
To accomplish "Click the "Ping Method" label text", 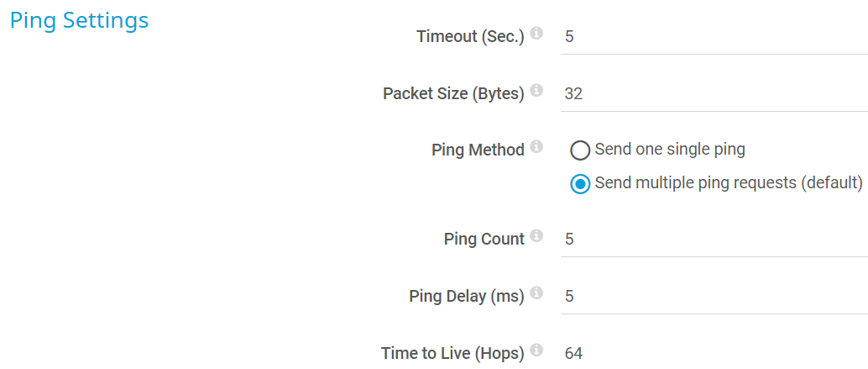I will (x=478, y=150).
